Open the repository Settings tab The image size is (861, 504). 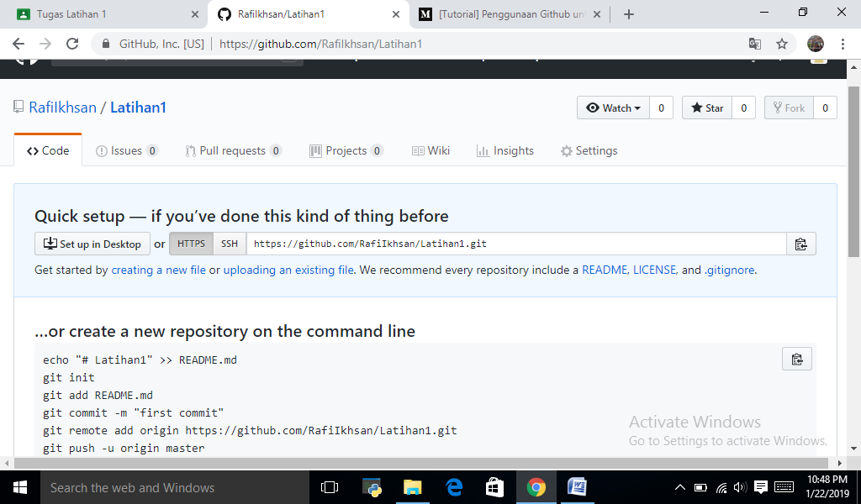click(x=589, y=150)
